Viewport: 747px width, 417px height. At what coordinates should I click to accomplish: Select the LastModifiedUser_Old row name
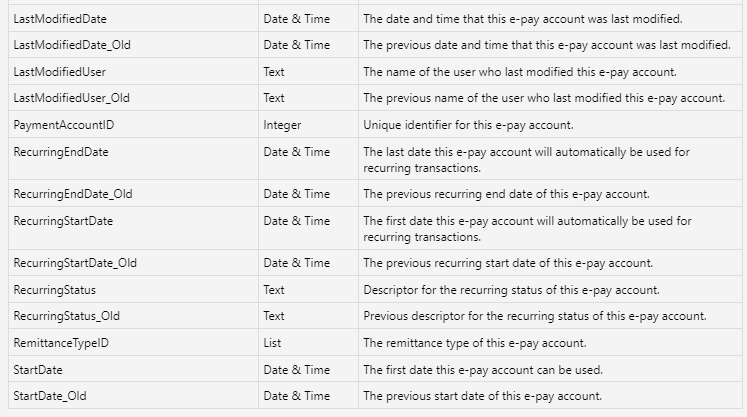(73, 98)
